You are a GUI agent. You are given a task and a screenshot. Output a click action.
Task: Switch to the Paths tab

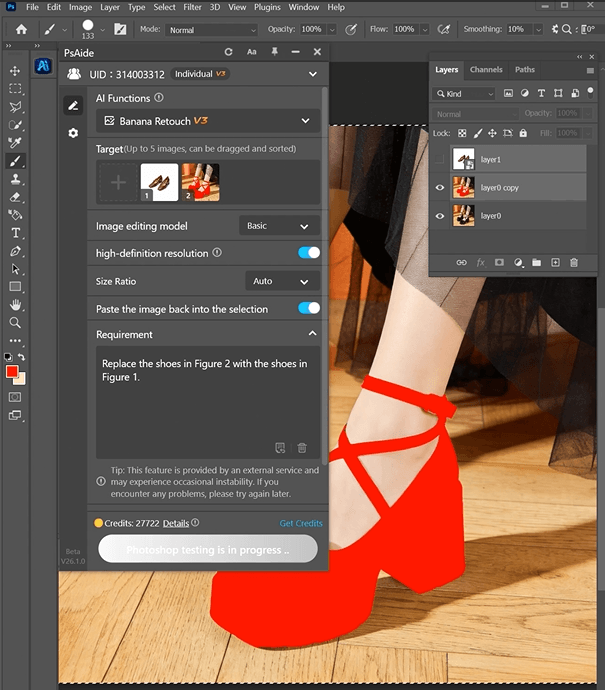click(524, 70)
